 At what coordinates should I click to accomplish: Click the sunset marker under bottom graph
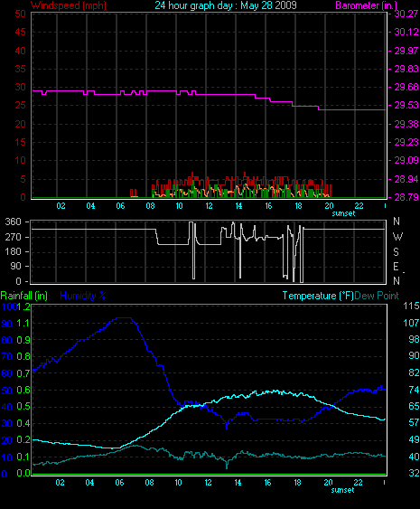coord(342,490)
